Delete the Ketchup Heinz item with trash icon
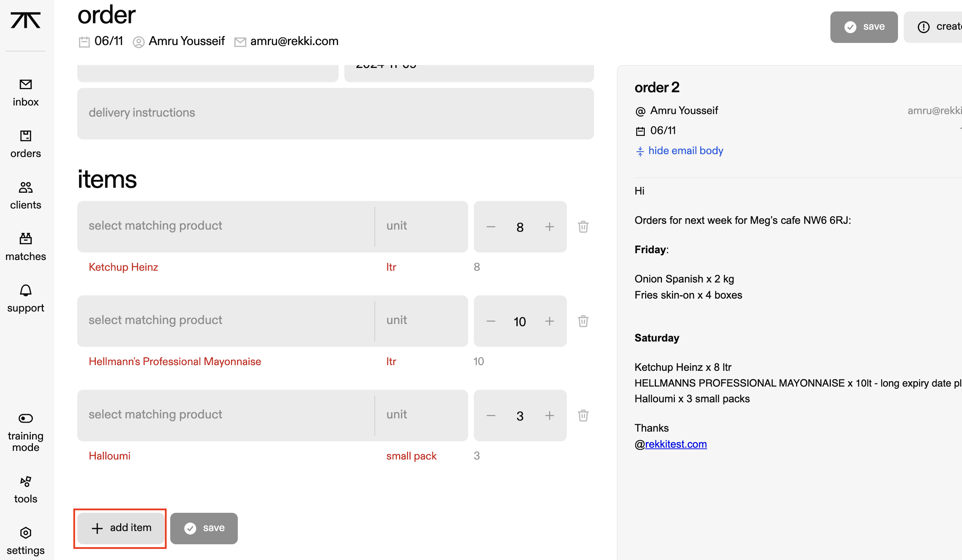Viewport: 962px width, 560px height. tap(583, 227)
